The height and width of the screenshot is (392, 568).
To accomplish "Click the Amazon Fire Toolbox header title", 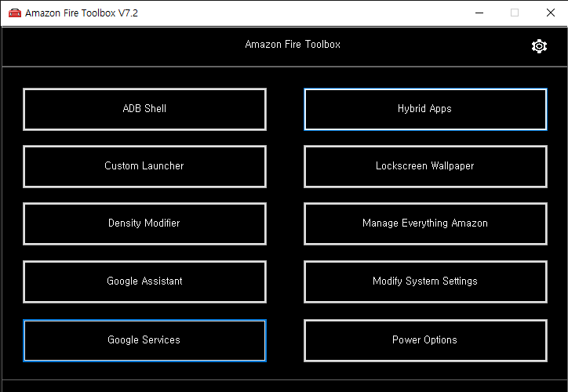I will 293,45.
